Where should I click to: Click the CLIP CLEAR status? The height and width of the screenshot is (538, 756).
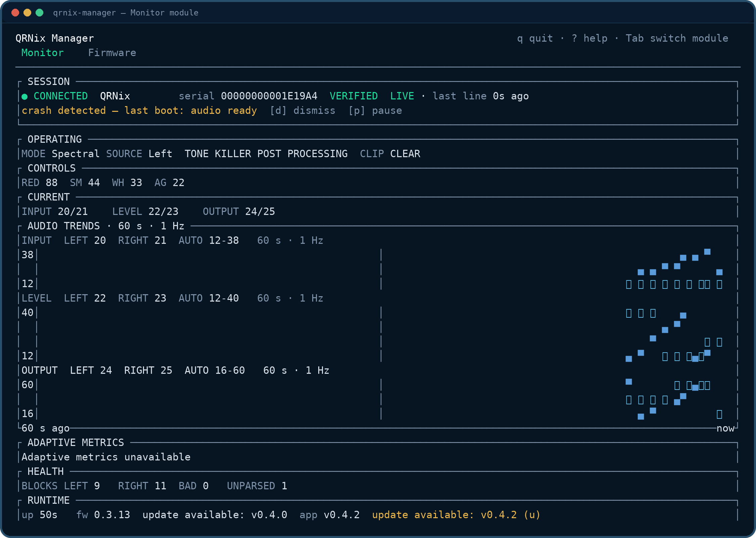[390, 154]
